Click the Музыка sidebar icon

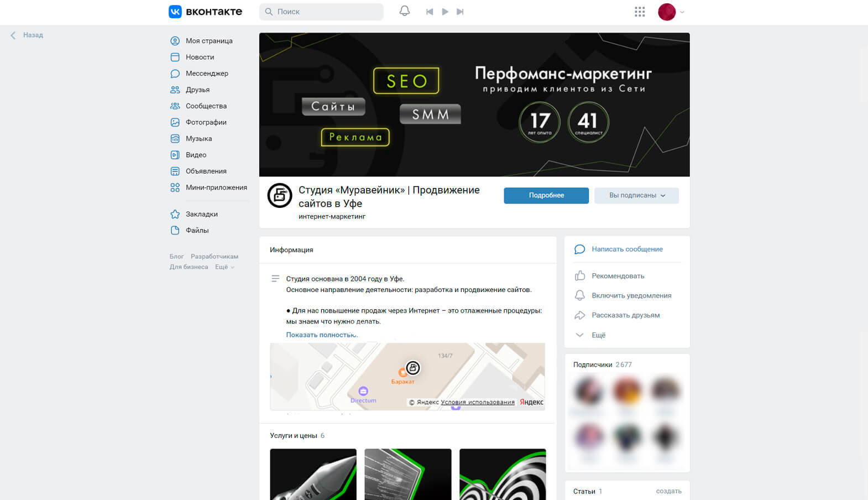click(175, 139)
